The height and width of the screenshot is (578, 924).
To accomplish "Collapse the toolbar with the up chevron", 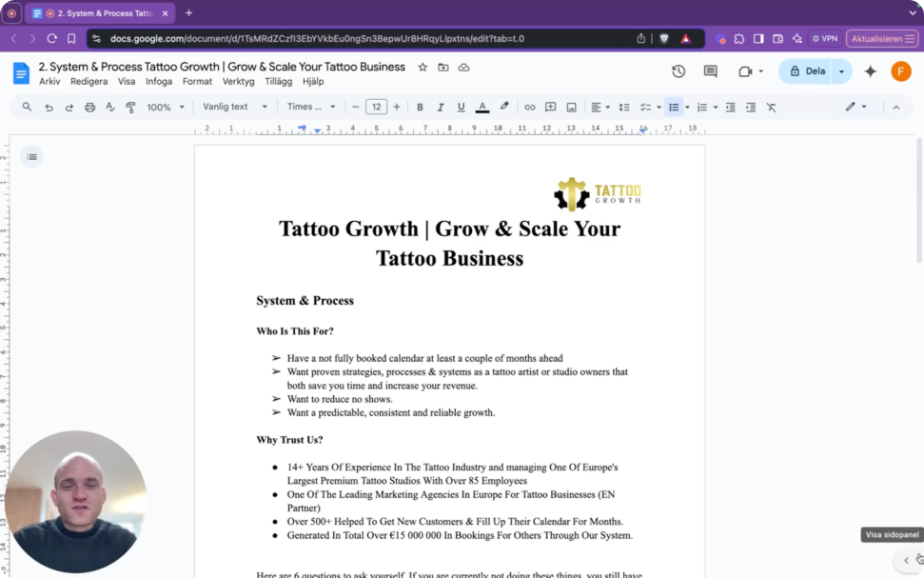I will point(895,108).
